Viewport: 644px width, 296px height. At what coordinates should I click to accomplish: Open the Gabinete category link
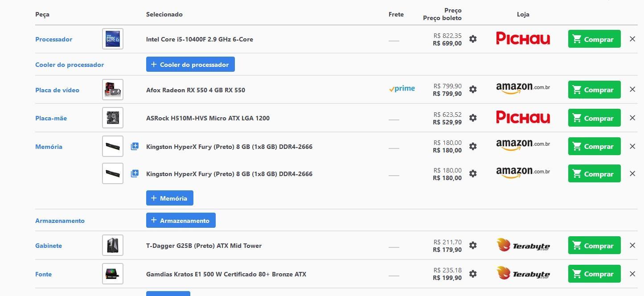(x=49, y=246)
